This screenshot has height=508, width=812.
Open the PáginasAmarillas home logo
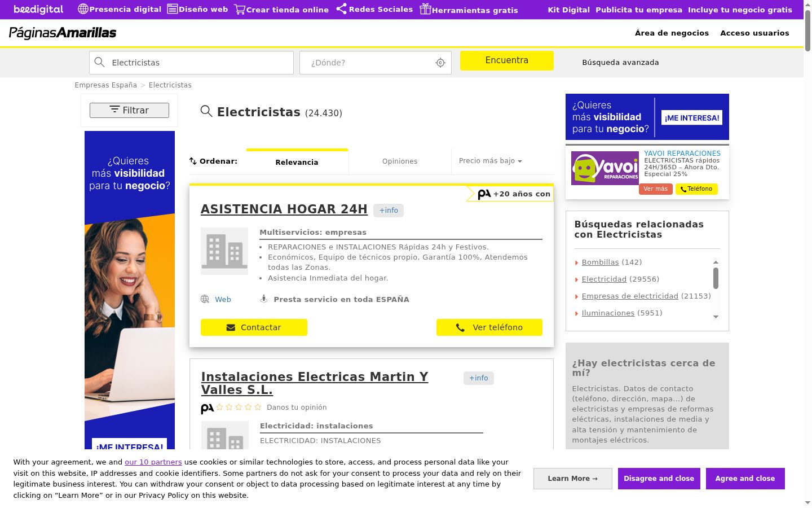coord(63,33)
